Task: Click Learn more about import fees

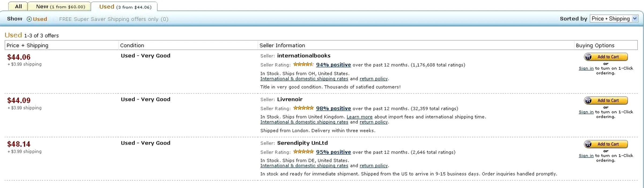Action: coord(359,117)
